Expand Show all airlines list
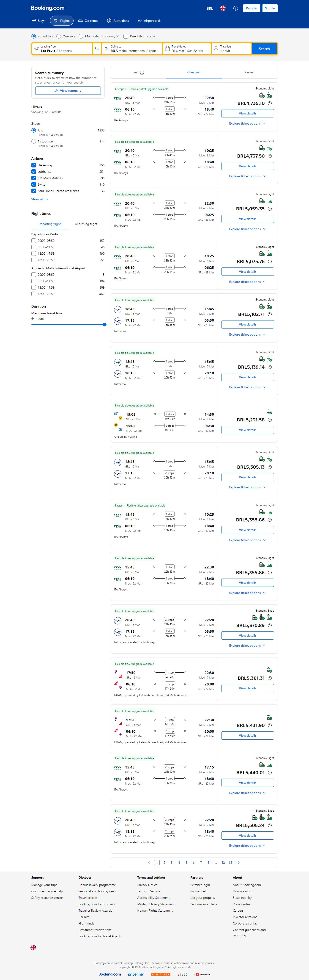The height and width of the screenshot is (980, 309). tap(40, 199)
